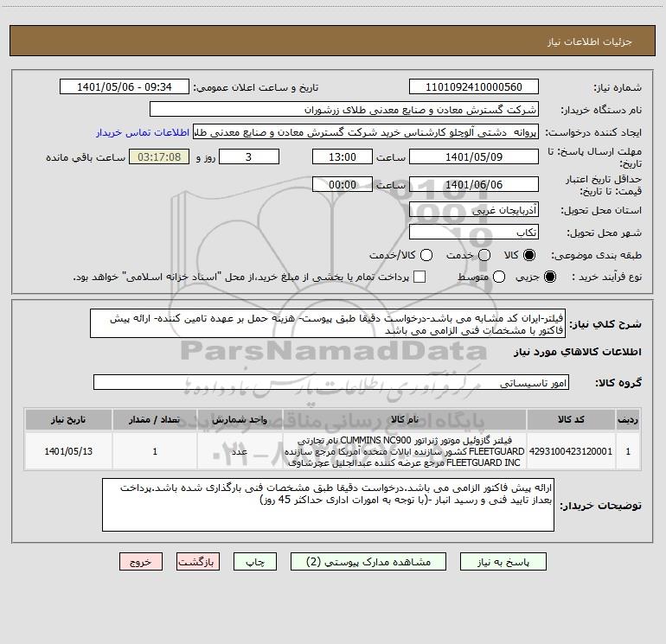The height and width of the screenshot is (644, 666).
Task: Click the گروه کالا field امور تاسیساتی
Action: click(331, 382)
